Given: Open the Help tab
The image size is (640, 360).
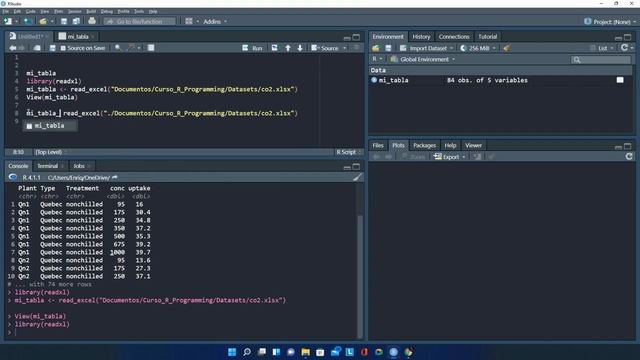Looking at the screenshot, I should (450, 146).
